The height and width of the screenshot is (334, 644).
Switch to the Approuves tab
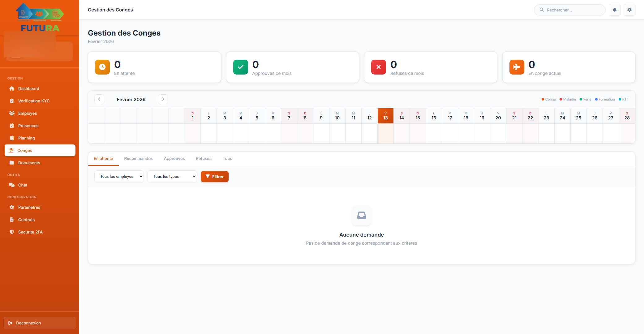(x=174, y=159)
